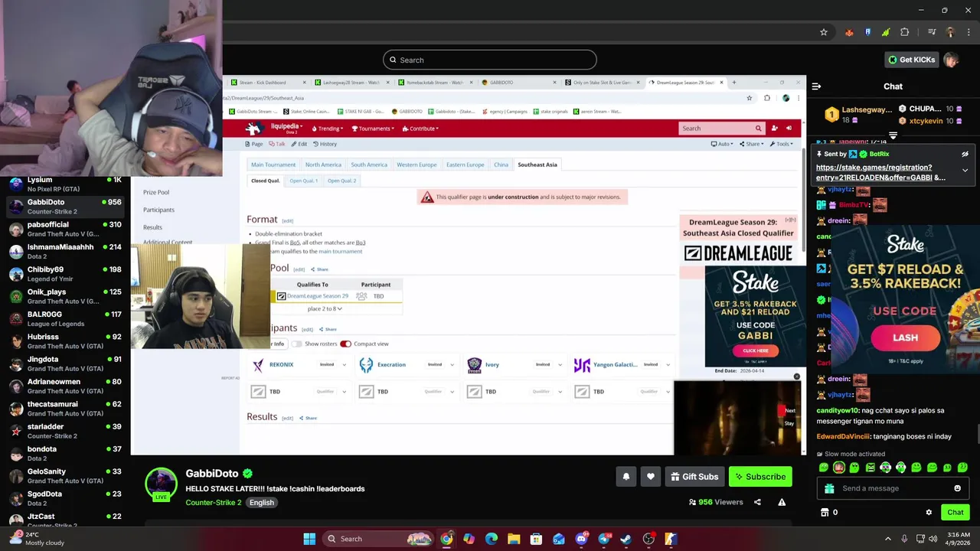Select the Open Qual. 1 tab
The image size is (980, 551).
coord(303,181)
